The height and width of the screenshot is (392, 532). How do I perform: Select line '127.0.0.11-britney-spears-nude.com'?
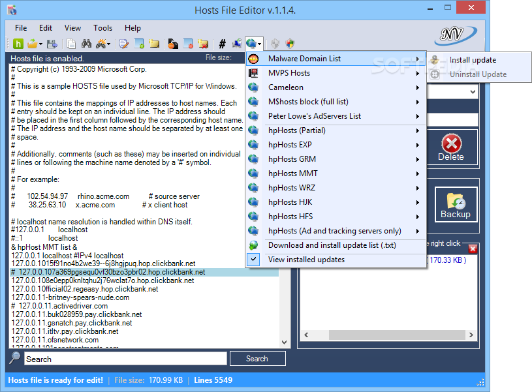click(70, 297)
